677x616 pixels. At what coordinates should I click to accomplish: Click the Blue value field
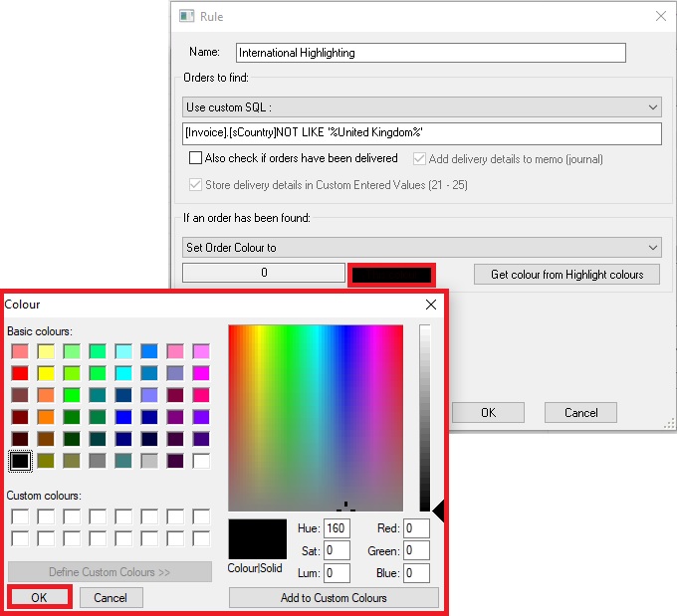416,573
